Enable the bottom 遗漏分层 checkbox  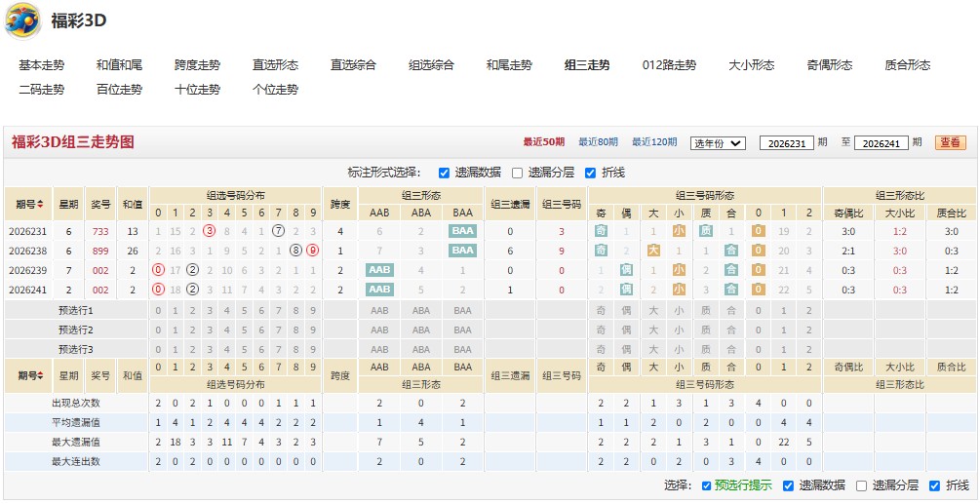862,485
